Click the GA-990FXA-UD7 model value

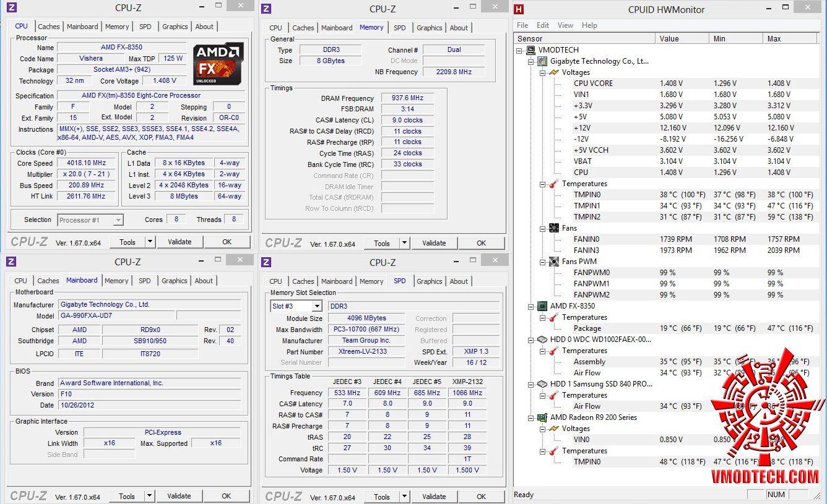[x=117, y=315]
